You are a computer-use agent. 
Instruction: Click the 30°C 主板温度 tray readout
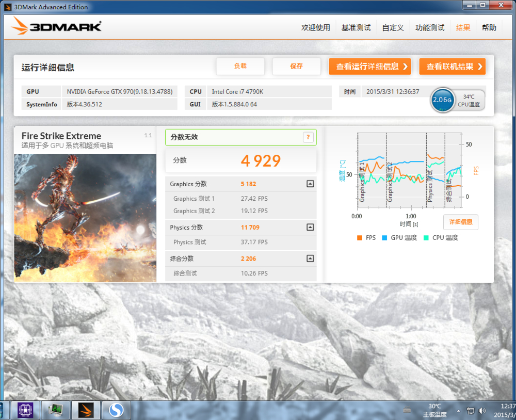[434, 410]
